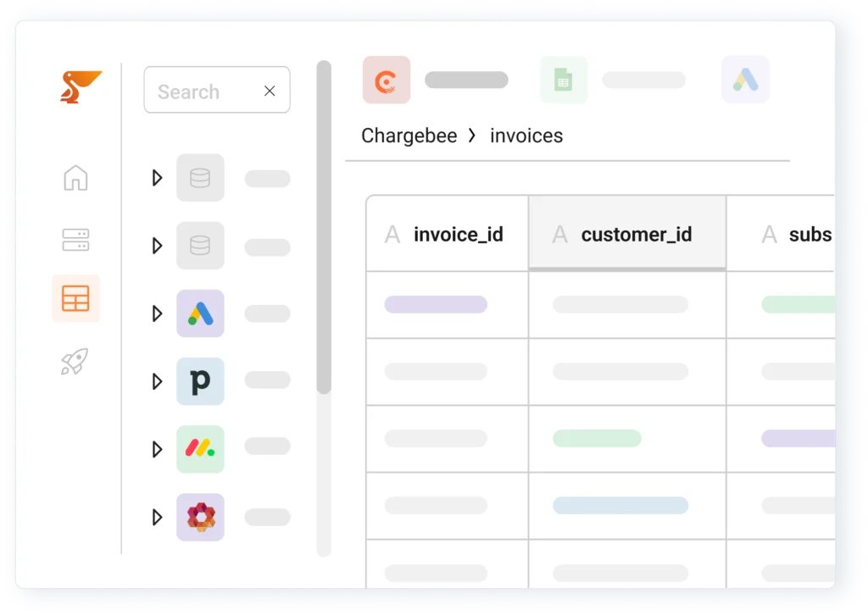Switch to the Google Ads tab icon
Image resolution: width=868 pixels, height=616 pixels.
coord(746,80)
